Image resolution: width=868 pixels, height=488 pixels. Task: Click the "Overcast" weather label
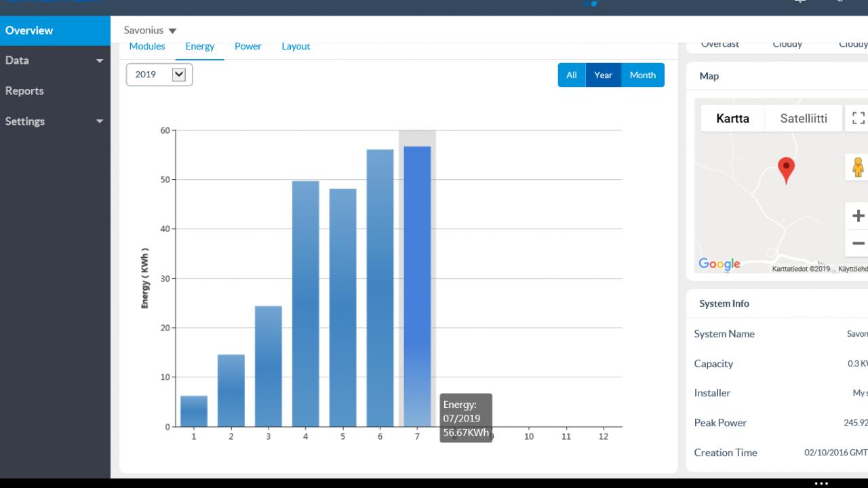pos(720,44)
